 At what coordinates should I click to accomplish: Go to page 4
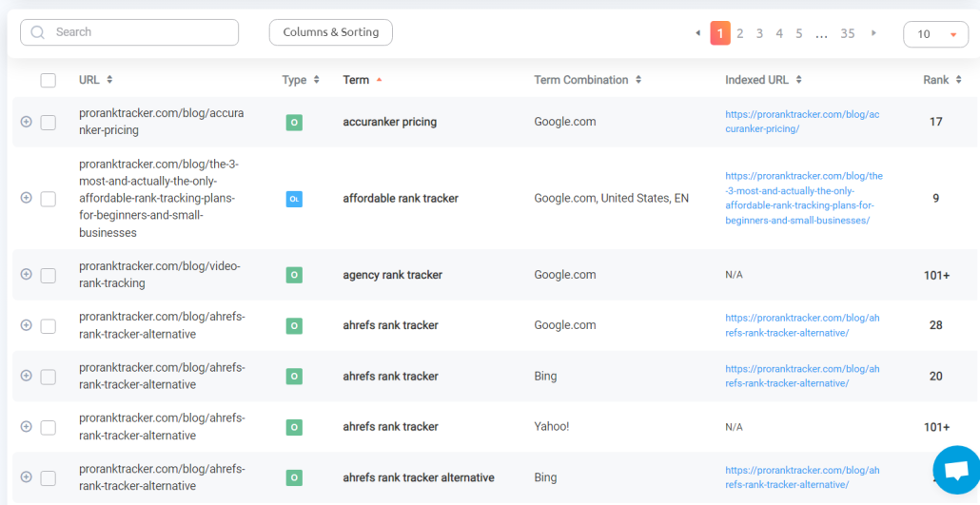(x=779, y=33)
